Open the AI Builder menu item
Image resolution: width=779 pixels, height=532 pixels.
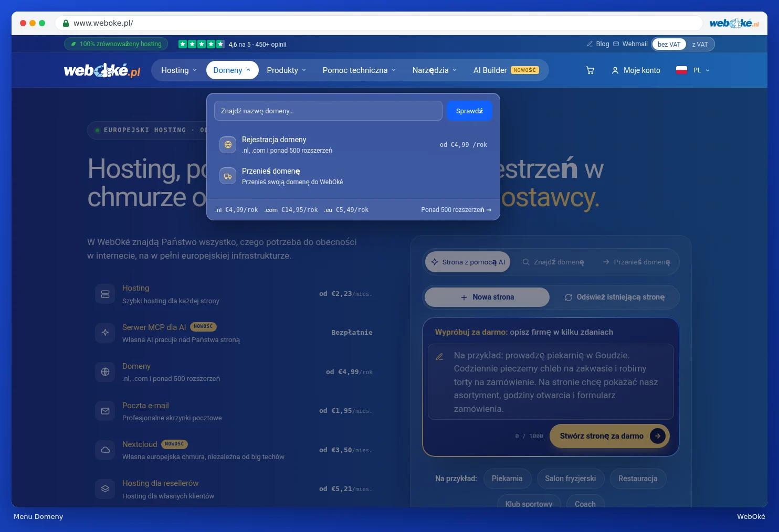[x=506, y=70]
